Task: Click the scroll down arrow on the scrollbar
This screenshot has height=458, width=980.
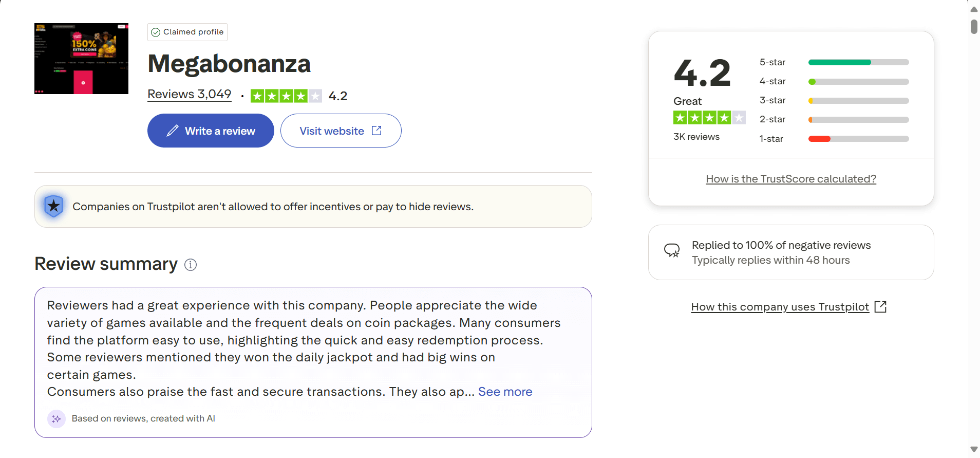Action: coord(974,449)
